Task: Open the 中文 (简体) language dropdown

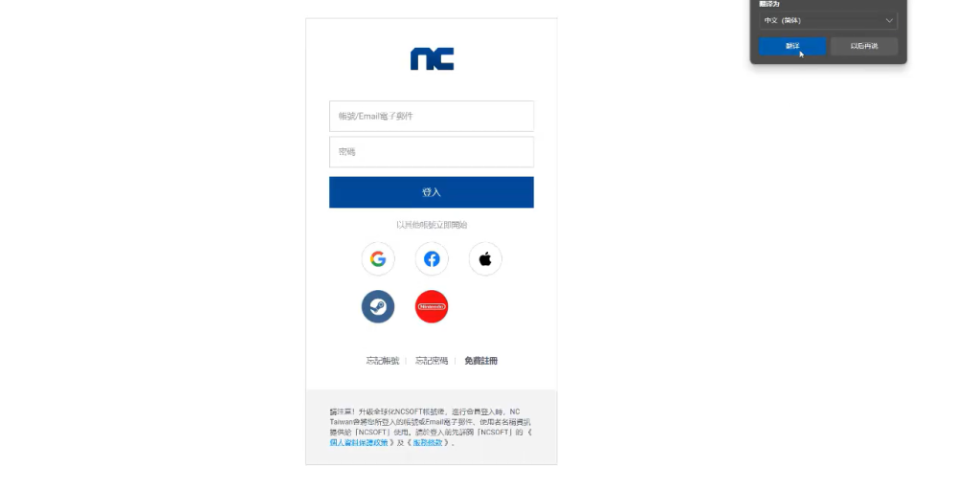Action: point(828,21)
